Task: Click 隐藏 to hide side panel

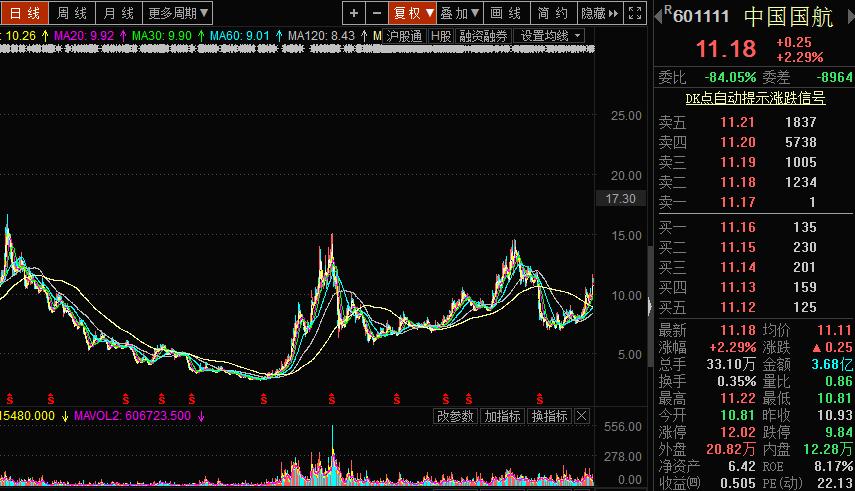Action: [x=600, y=13]
